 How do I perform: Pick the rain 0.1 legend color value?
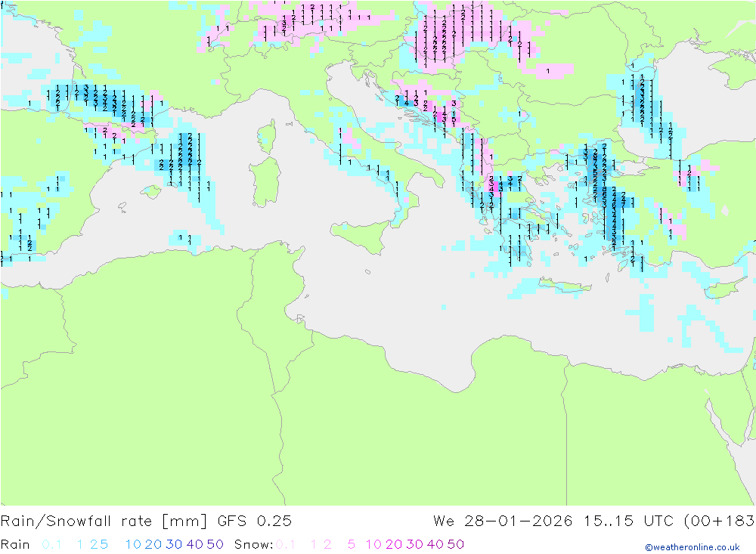pos(51,544)
